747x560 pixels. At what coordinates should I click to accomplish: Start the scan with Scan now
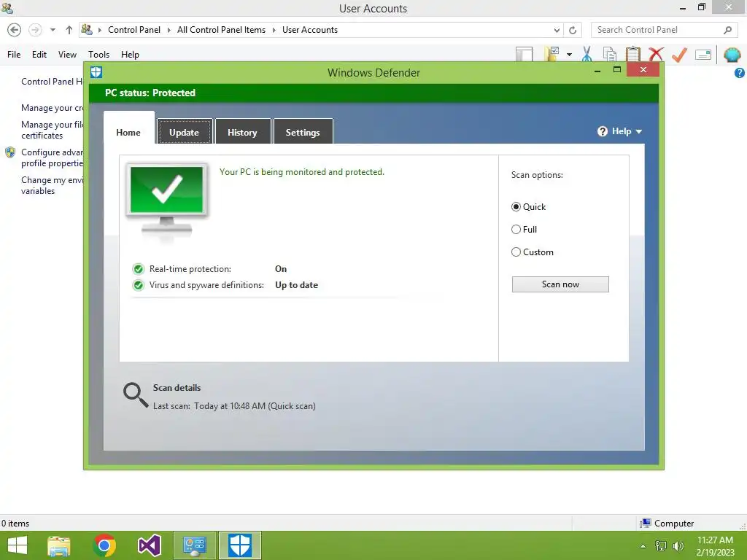tap(560, 284)
